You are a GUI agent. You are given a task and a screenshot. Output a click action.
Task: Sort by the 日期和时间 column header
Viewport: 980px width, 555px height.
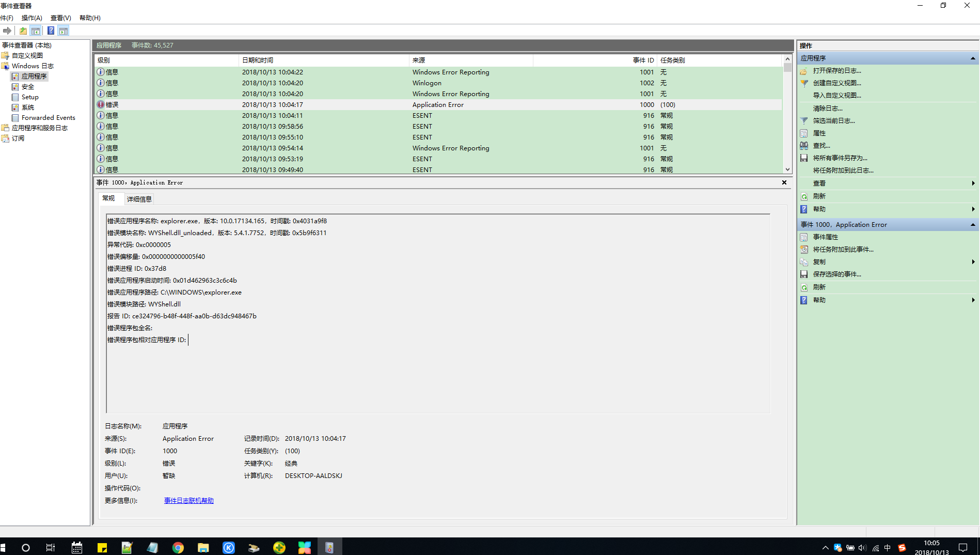(324, 60)
